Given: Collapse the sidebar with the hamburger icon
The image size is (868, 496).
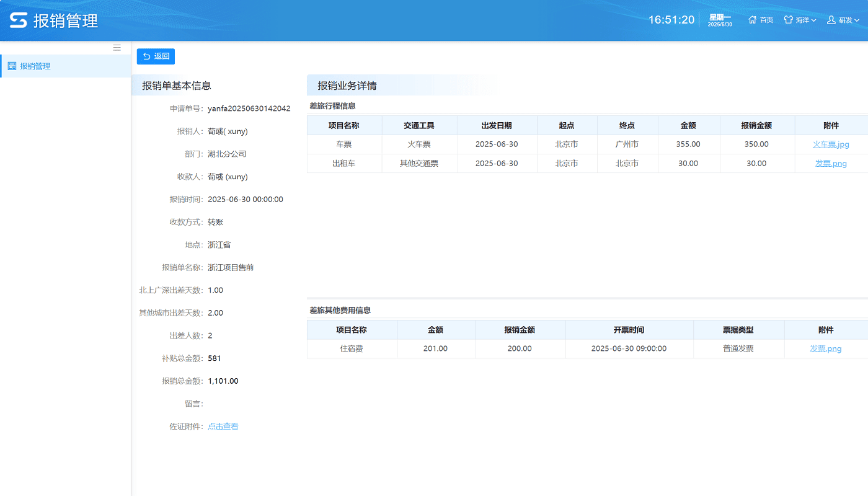Looking at the screenshot, I should pos(117,48).
